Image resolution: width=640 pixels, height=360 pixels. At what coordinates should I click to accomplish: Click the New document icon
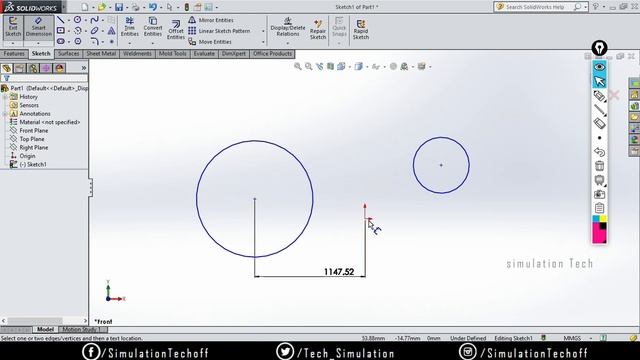click(84, 7)
